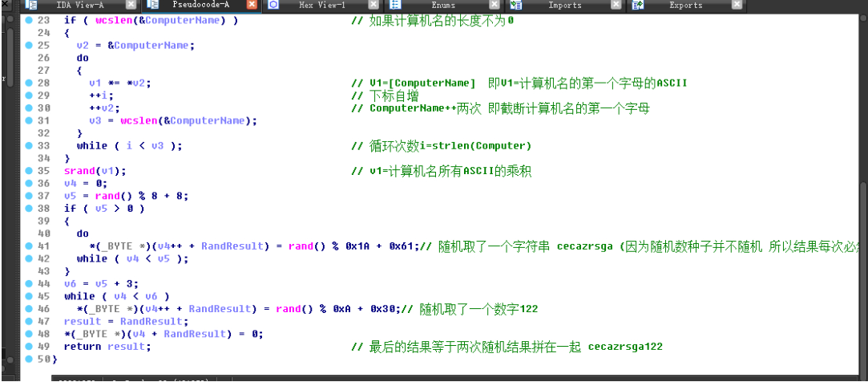Toggle breakpoint dot on line 29
The height and width of the screenshot is (382, 868).
29,96
